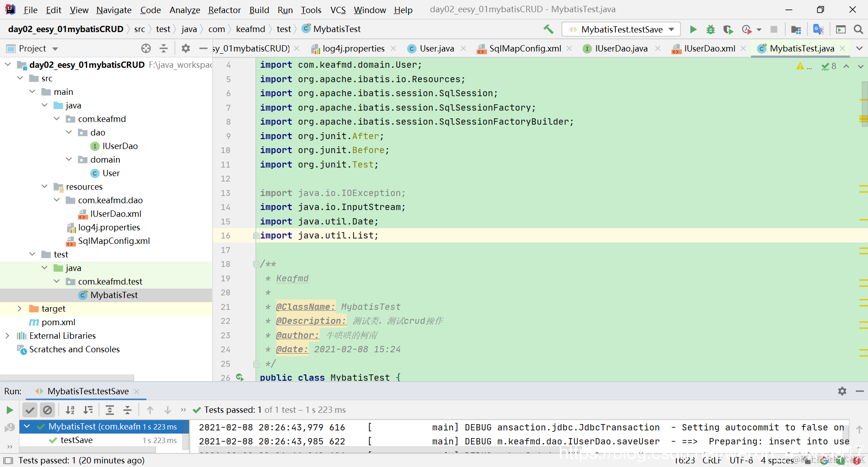The height and width of the screenshot is (467, 868).
Task: Click the stop square icon in the main toolbar
Action: pos(774,29)
